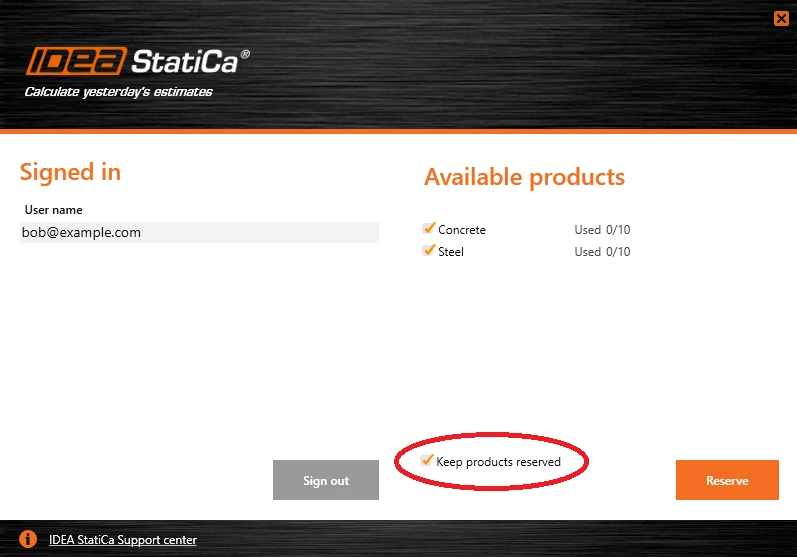Click the Sign out button

pos(326,480)
